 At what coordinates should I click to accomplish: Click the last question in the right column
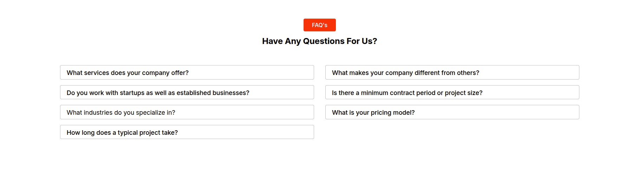pos(452,112)
